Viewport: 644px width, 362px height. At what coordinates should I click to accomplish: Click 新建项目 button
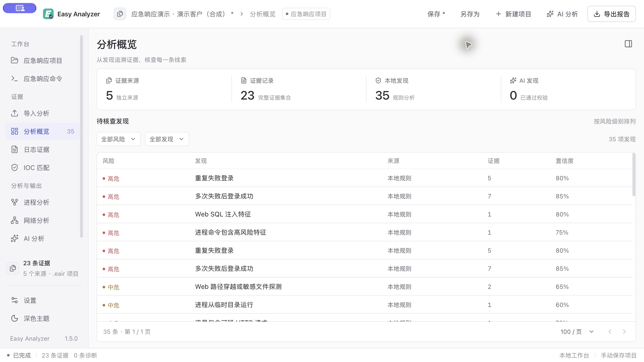coord(513,14)
